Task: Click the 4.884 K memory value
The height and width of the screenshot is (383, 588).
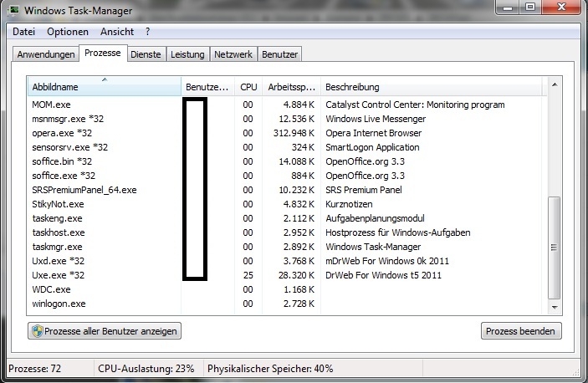Action: 299,105
